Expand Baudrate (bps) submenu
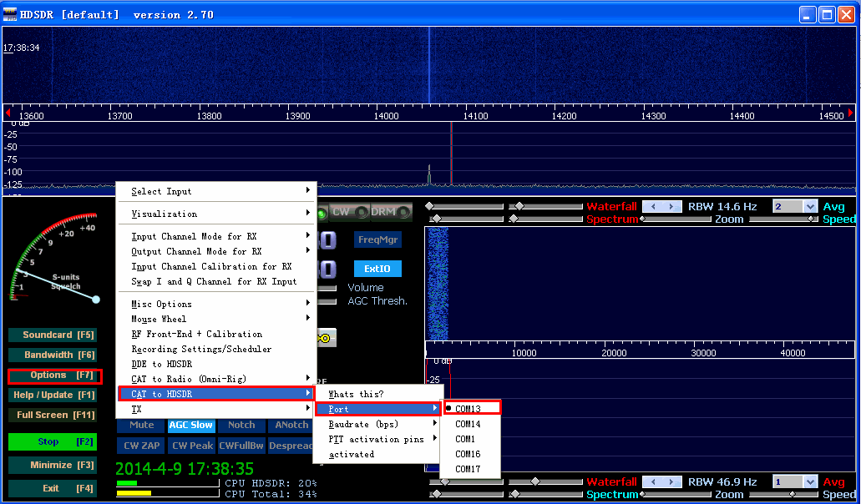The image size is (861, 504). tap(377, 424)
